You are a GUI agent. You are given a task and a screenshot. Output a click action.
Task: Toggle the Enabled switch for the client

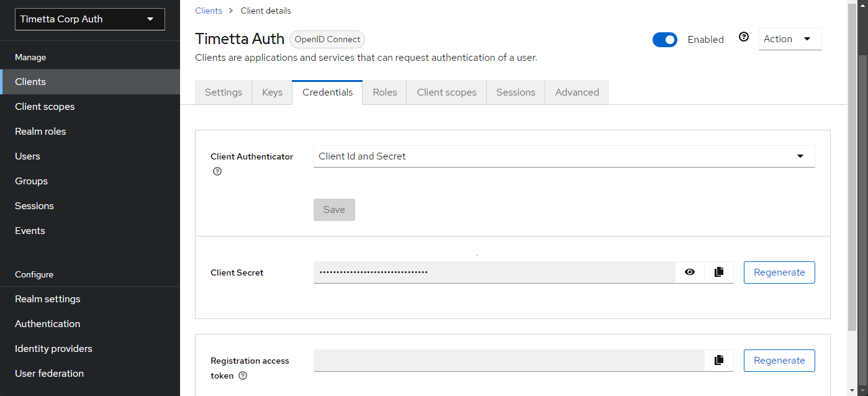point(665,40)
